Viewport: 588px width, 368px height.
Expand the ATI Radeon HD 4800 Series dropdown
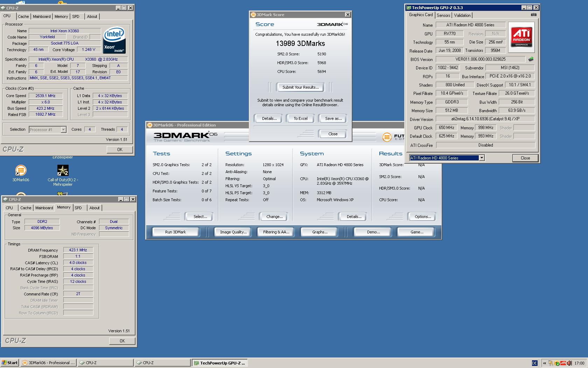click(482, 158)
